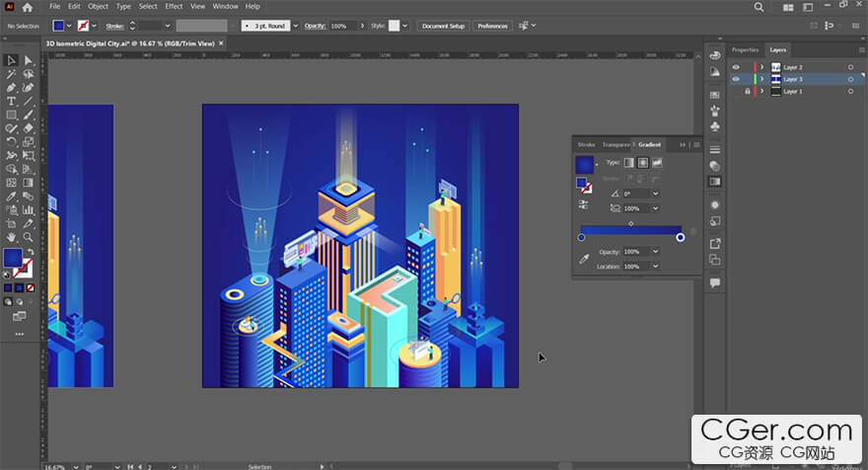The width and height of the screenshot is (868, 470).
Task: Click the gradient eyedropper icon
Action: pyautogui.click(x=584, y=259)
